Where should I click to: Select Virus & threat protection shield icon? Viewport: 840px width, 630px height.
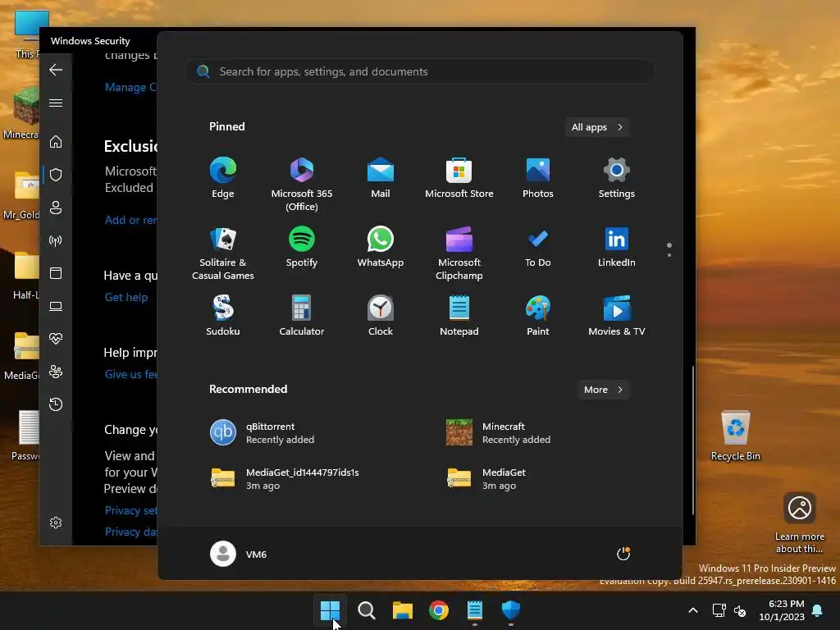(x=56, y=175)
